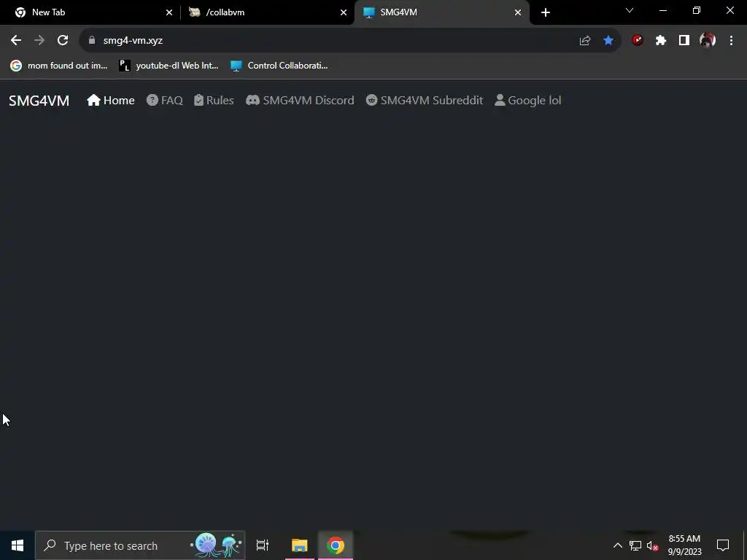Open the network status tray icon
The image size is (747, 560).
[635, 545]
